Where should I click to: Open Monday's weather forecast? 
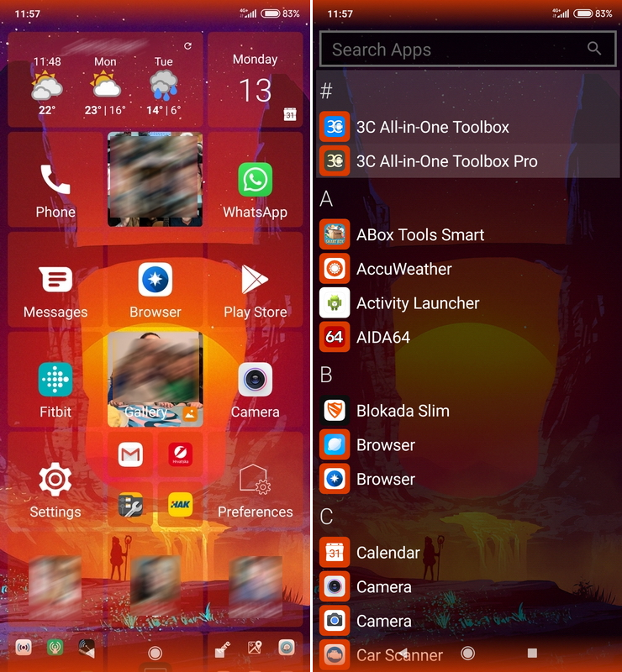[105, 86]
